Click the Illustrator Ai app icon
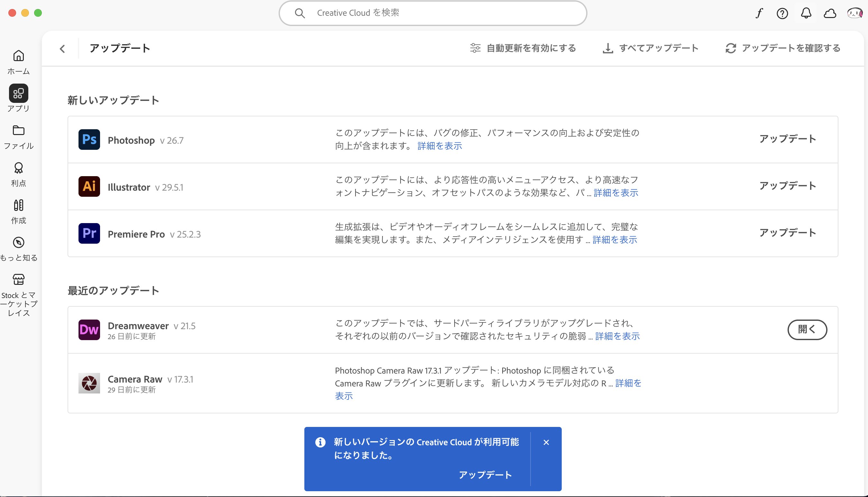 point(89,186)
